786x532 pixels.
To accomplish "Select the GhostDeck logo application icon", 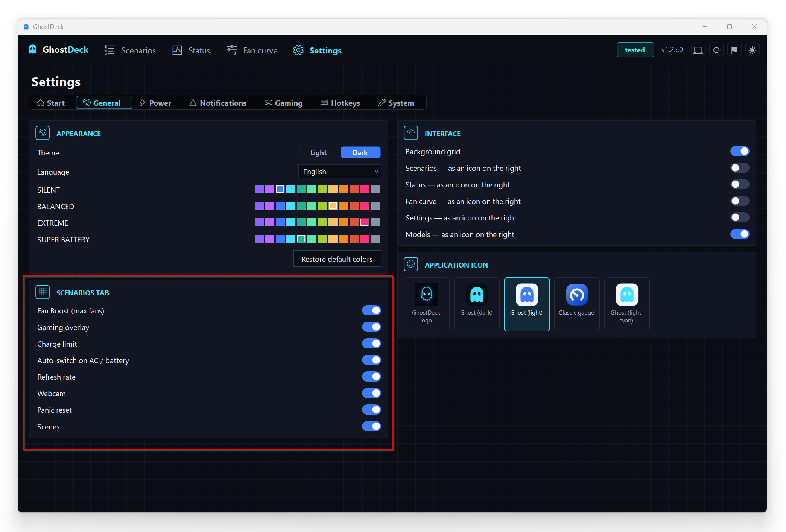I will [426, 304].
